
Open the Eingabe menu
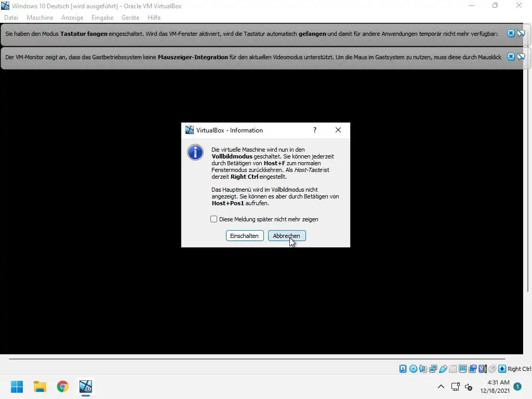pyautogui.click(x=102, y=18)
